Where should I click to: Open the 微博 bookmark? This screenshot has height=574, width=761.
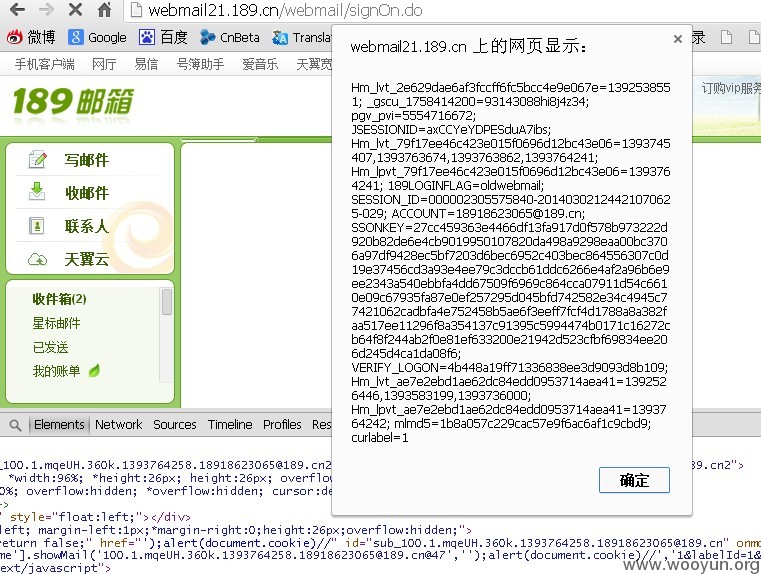pyautogui.click(x=31, y=37)
